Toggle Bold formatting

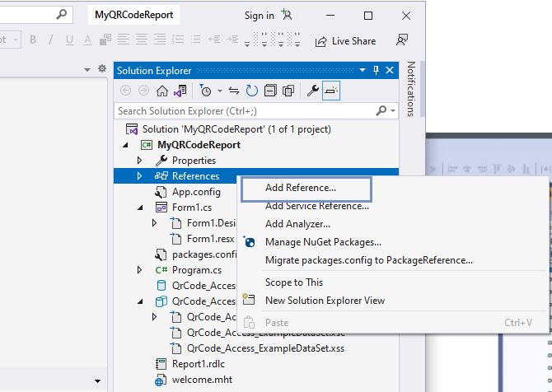click(33, 40)
